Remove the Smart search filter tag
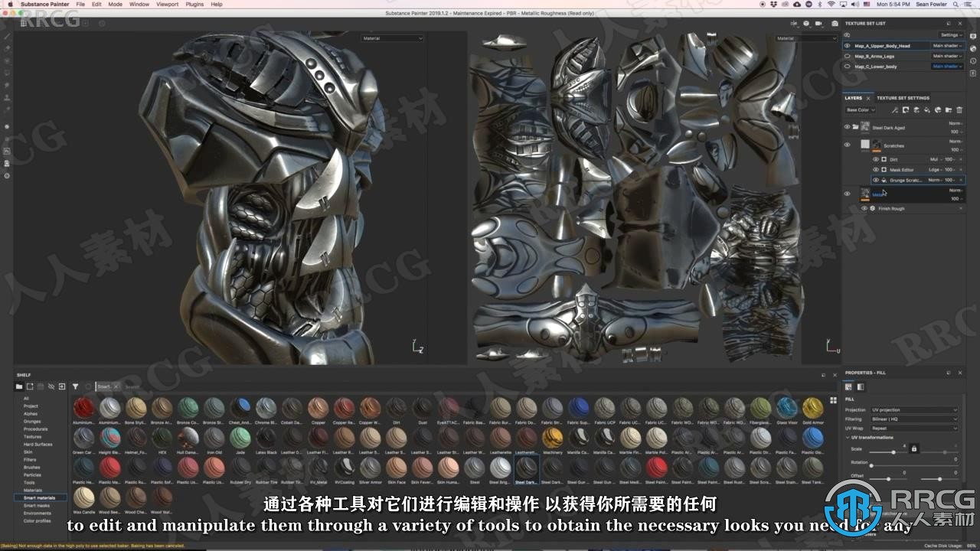Screen dimensions: 980x551 point(115,386)
